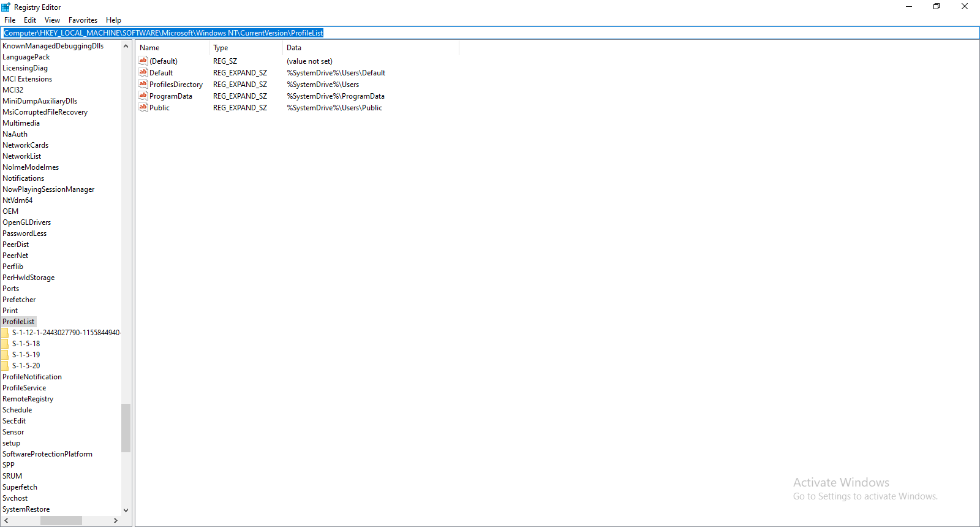The height and width of the screenshot is (527, 980).
Task: Select the NetworkCards key
Action: coord(25,145)
